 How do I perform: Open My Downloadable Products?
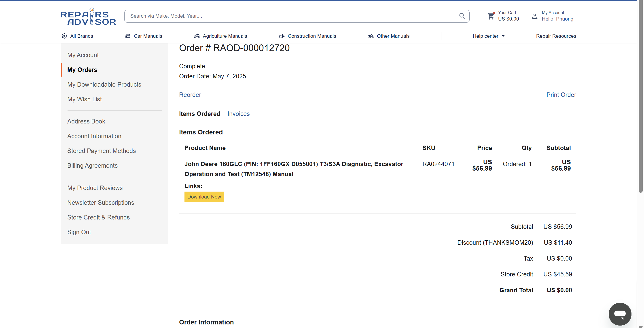pyautogui.click(x=104, y=84)
